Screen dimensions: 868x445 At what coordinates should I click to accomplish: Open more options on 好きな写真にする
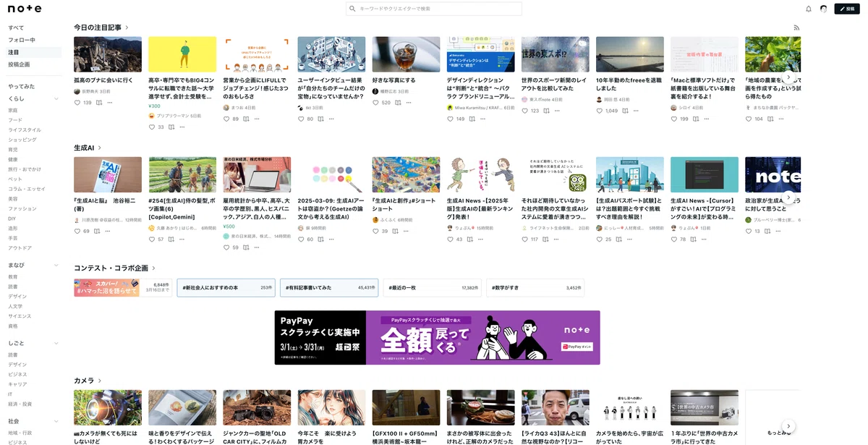tap(409, 103)
